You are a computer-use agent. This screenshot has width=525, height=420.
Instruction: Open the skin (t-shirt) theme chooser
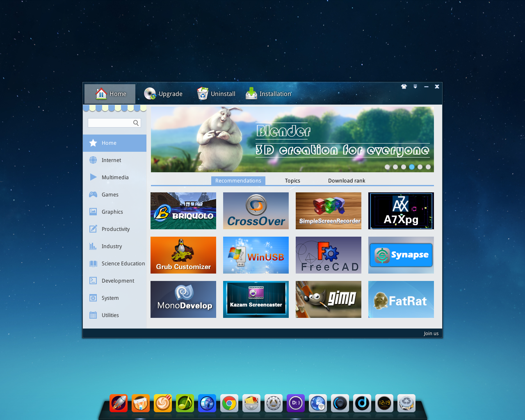[404, 87]
